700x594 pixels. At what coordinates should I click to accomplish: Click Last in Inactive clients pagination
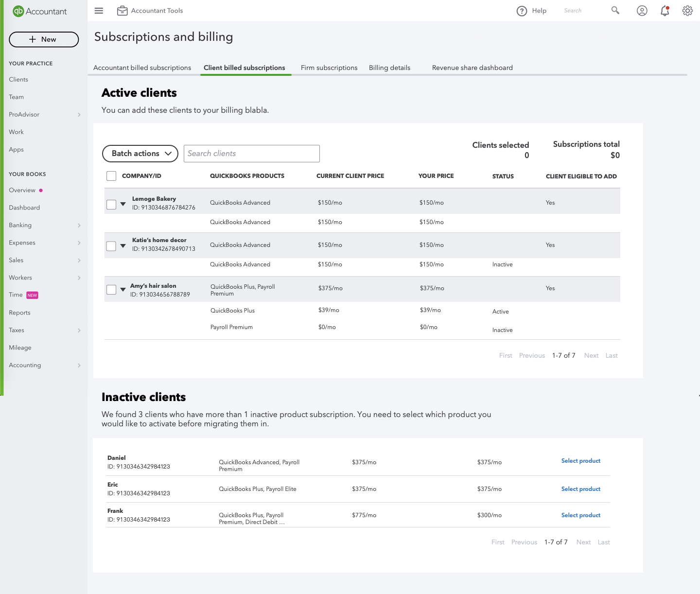tap(604, 542)
